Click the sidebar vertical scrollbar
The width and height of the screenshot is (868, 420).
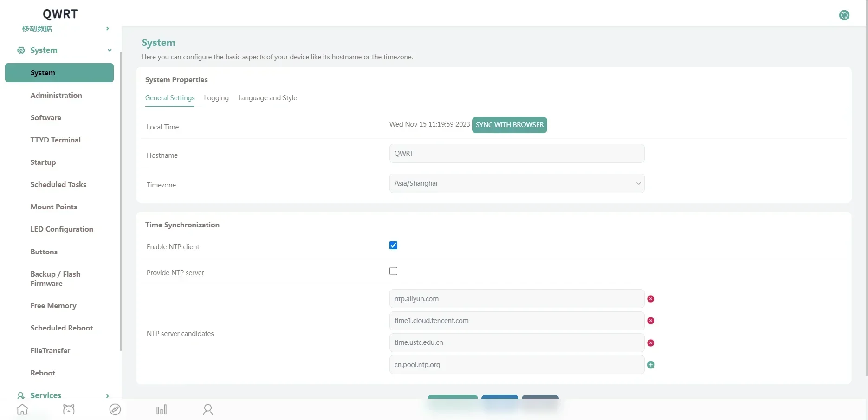[121, 201]
